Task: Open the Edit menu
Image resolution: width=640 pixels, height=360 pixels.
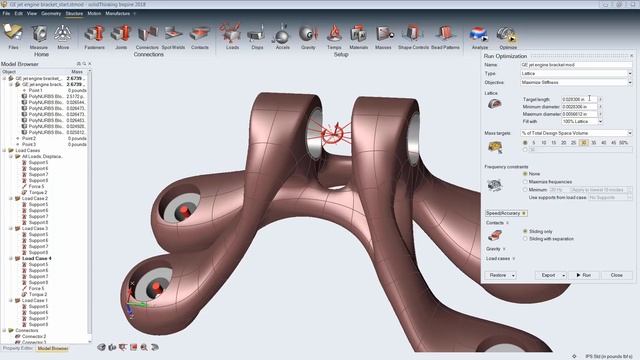Action: click(x=19, y=13)
